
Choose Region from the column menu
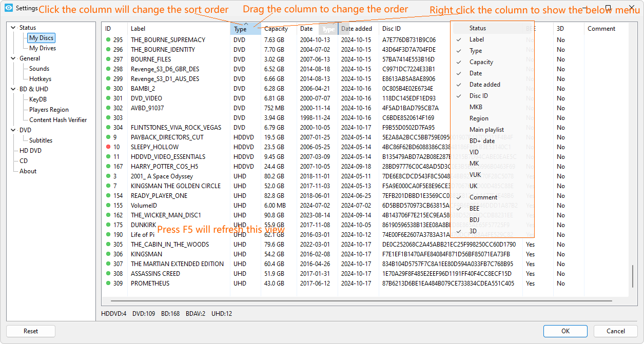[x=479, y=118]
